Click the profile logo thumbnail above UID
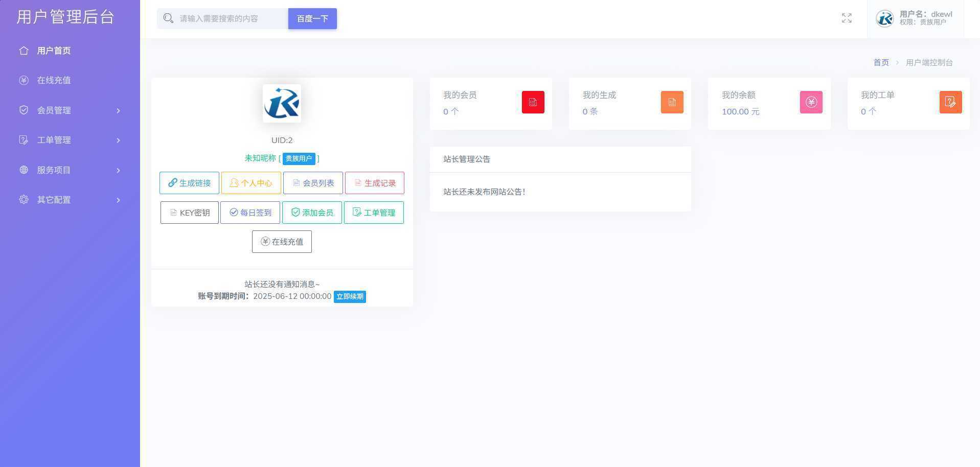Viewport: 980px width, 467px height. point(282,103)
